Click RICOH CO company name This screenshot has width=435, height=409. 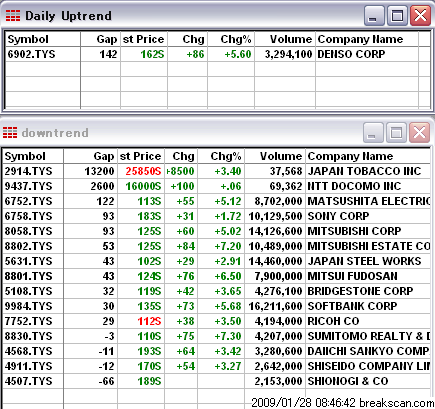coord(333,321)
